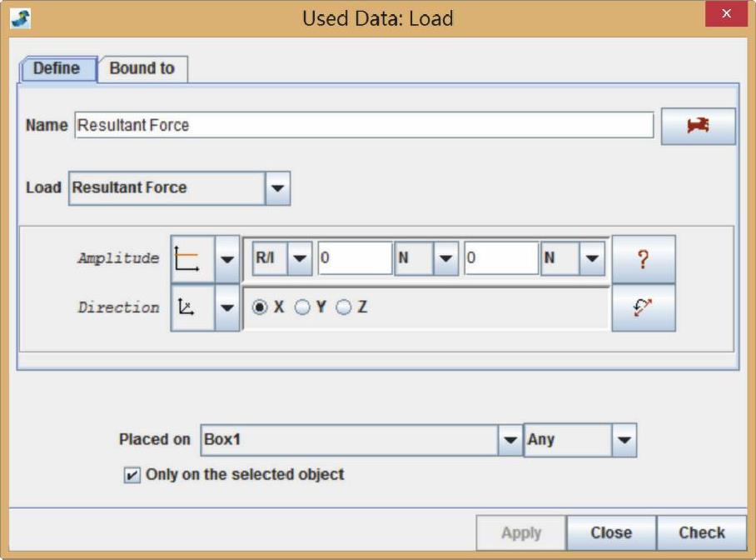
Task: Toggle Only on the selected object checkbox
Action: pos(132,475)
